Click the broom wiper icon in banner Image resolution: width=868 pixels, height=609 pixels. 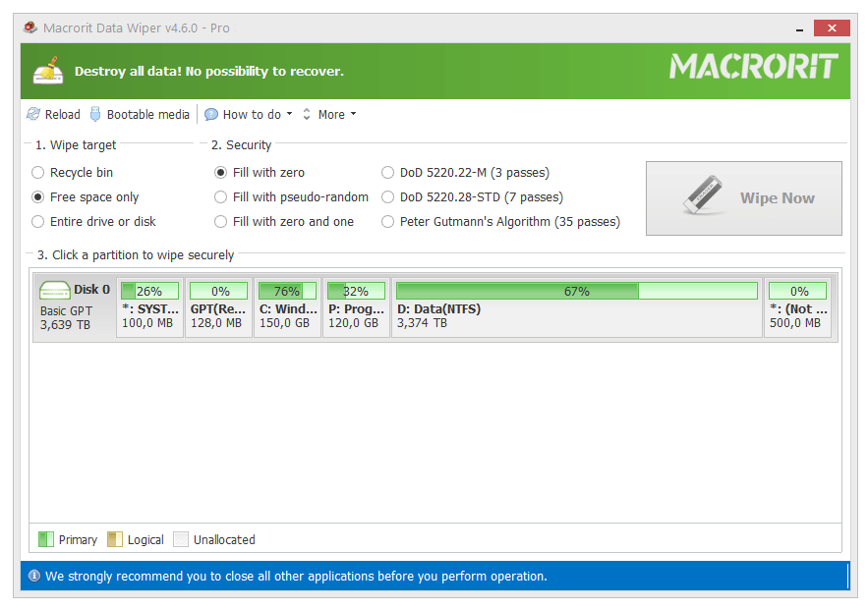[48, 71]
